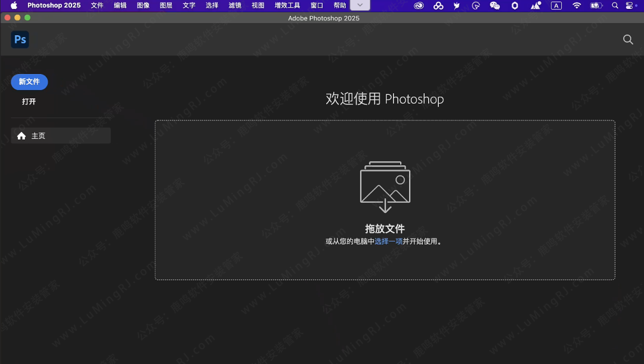The image size is (644, 364).
Task: Open Spotlight search in menu bar
Action: [615, 5]
